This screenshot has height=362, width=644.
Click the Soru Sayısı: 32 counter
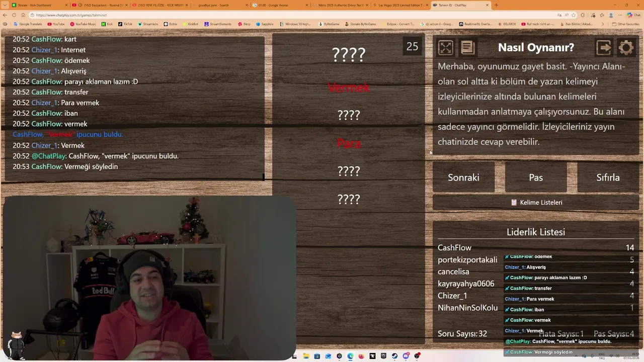(462, 333)
